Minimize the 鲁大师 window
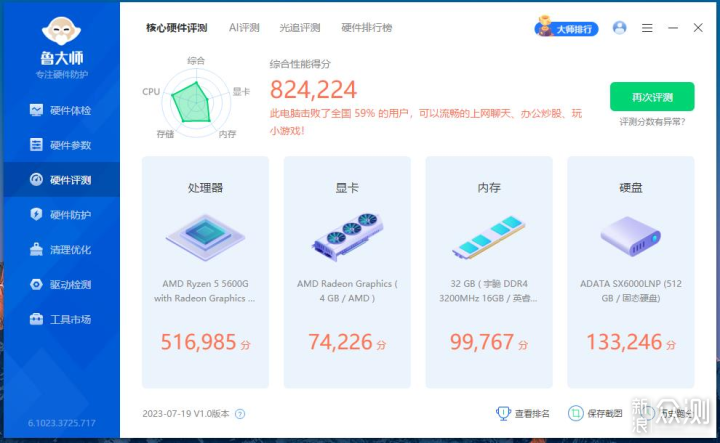 point(673,28)
